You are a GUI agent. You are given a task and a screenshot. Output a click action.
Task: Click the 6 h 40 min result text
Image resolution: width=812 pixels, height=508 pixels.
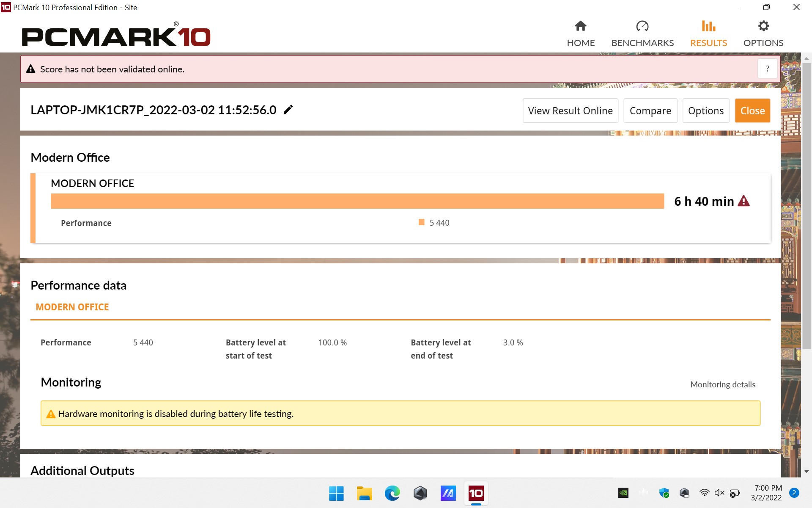click(704, 201)
